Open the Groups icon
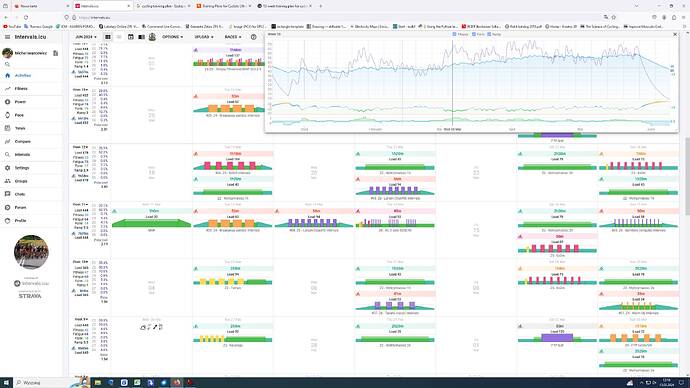 point(7,181)
